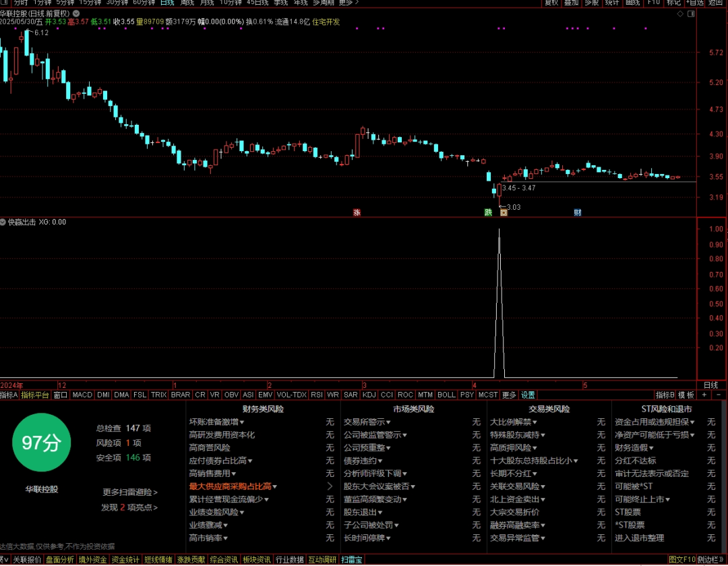
Task: Select the BOLL indicator tab
Action: (446, 395)
